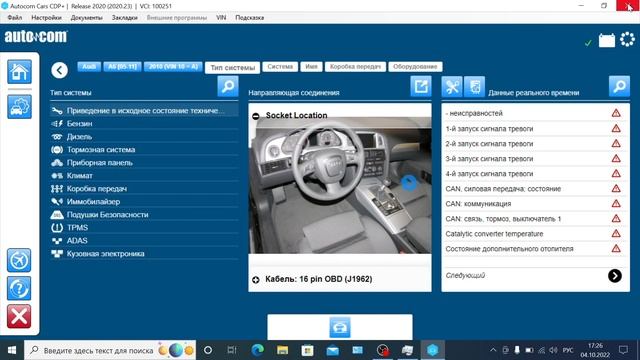This screenshot has width=640, height=360.
Task: Expand the 'Кабель: 16 pin OBD' section
Action: tap(256, 280)
